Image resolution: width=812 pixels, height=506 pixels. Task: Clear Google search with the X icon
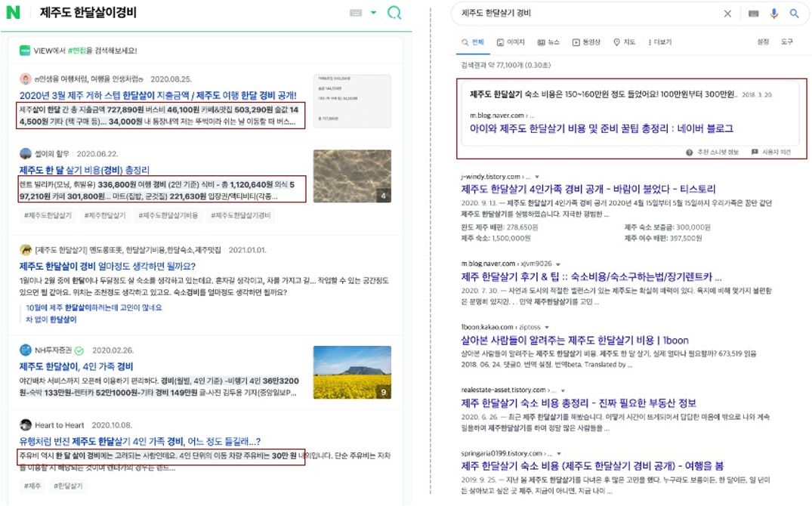click(x=727, y=14)
